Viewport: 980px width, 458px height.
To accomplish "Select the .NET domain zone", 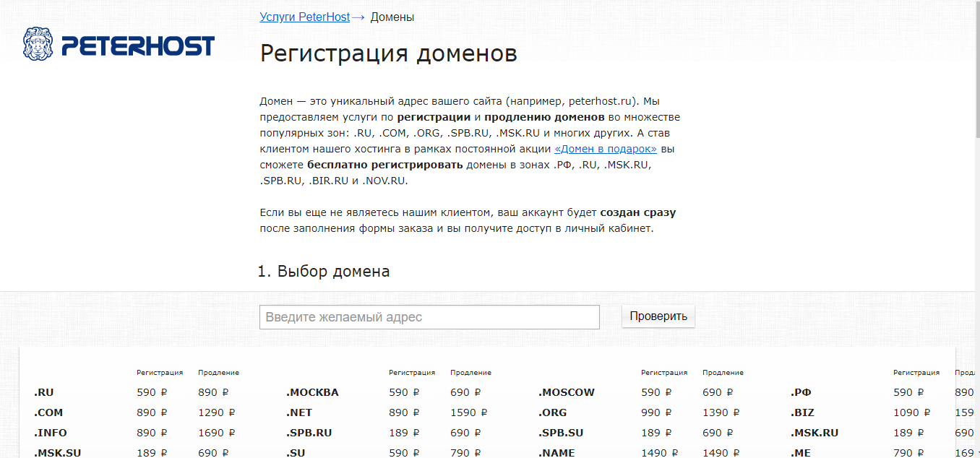I will [x=299, y=412].
